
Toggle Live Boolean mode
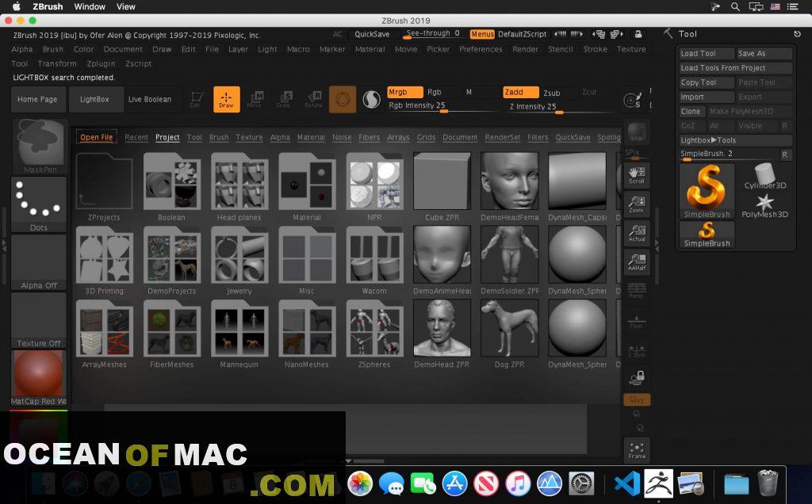150,99
